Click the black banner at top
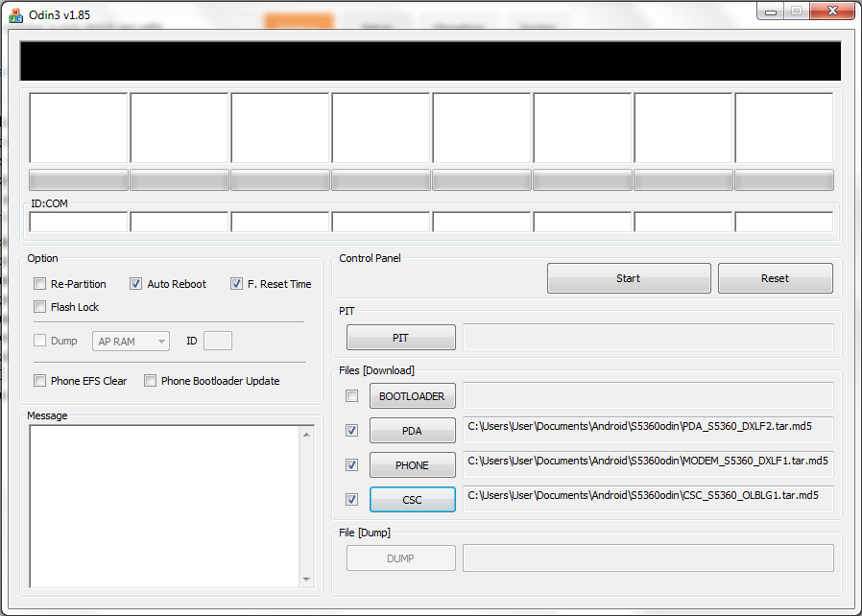The height and width of the screenshot is (616, 862). click(430, 61)
